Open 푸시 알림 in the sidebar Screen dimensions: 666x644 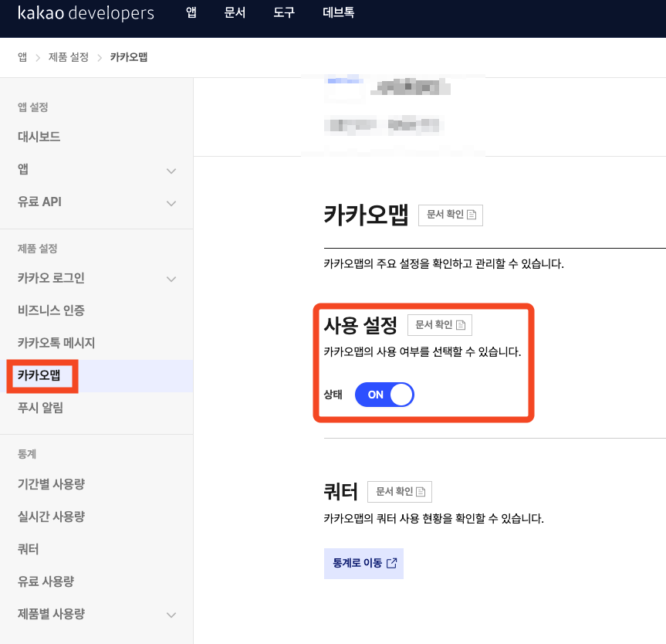coord(40,408)
